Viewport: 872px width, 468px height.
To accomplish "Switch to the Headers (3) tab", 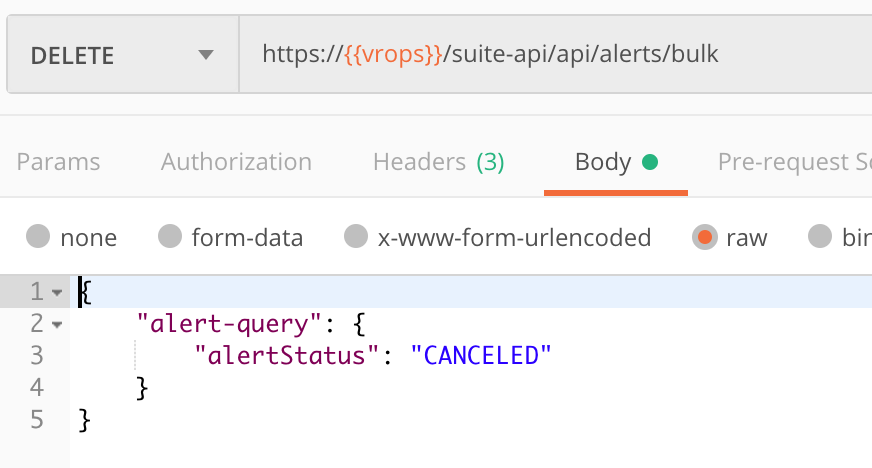I will coord(439,162).
